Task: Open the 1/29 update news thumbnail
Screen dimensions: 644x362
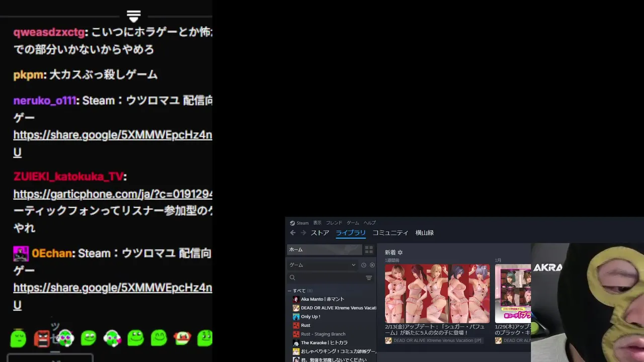Action: point(513,294)
